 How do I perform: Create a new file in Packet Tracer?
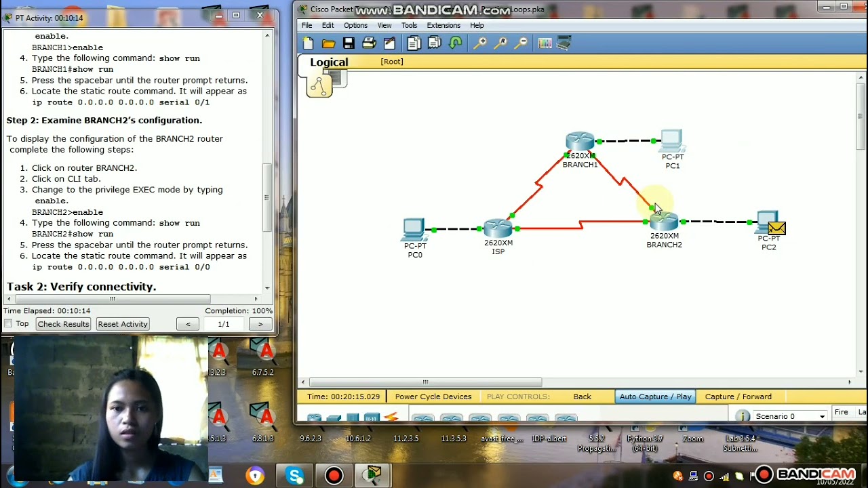(x=309, y=43)
